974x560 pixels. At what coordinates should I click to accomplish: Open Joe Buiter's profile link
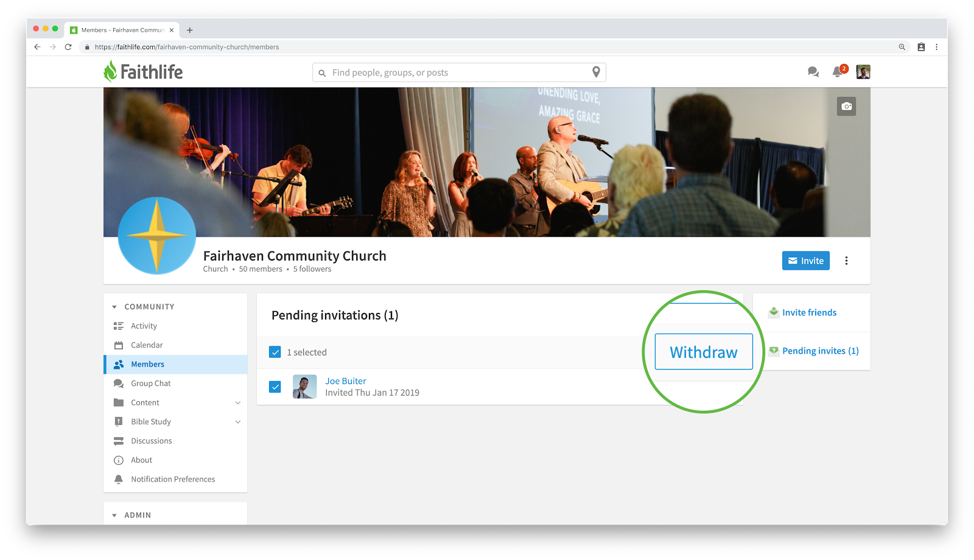tap(346, 381)
